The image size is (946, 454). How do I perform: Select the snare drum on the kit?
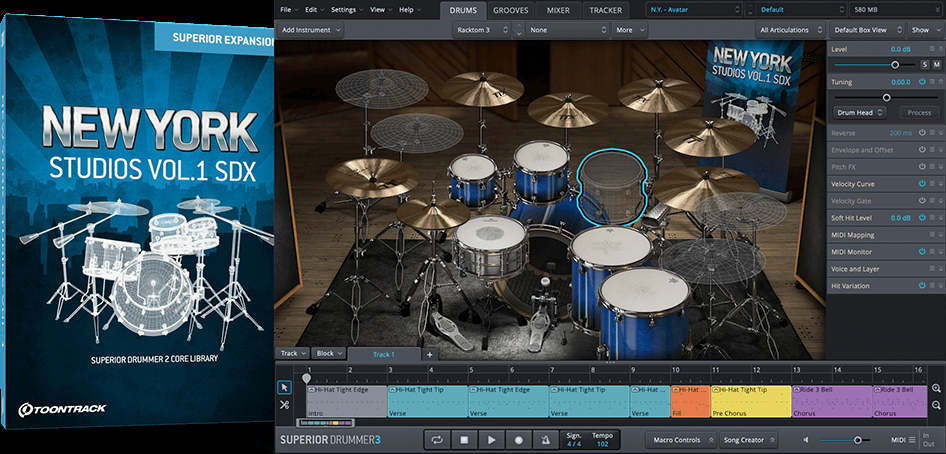[489, 246]
